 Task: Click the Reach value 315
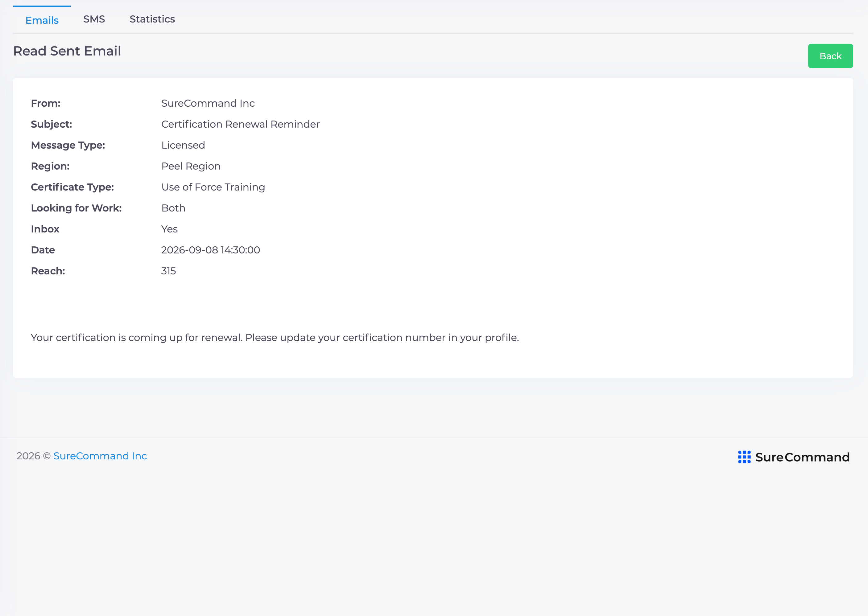[x=168, y=271]
